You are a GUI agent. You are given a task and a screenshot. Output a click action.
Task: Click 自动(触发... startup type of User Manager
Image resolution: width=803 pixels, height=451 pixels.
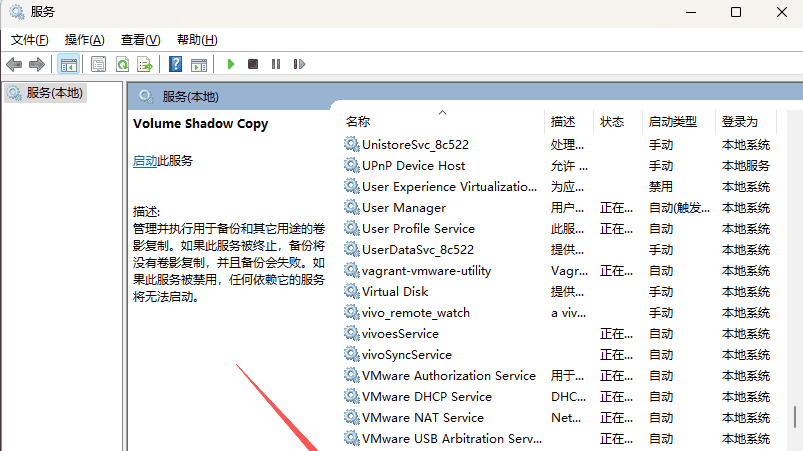point(679,207)
